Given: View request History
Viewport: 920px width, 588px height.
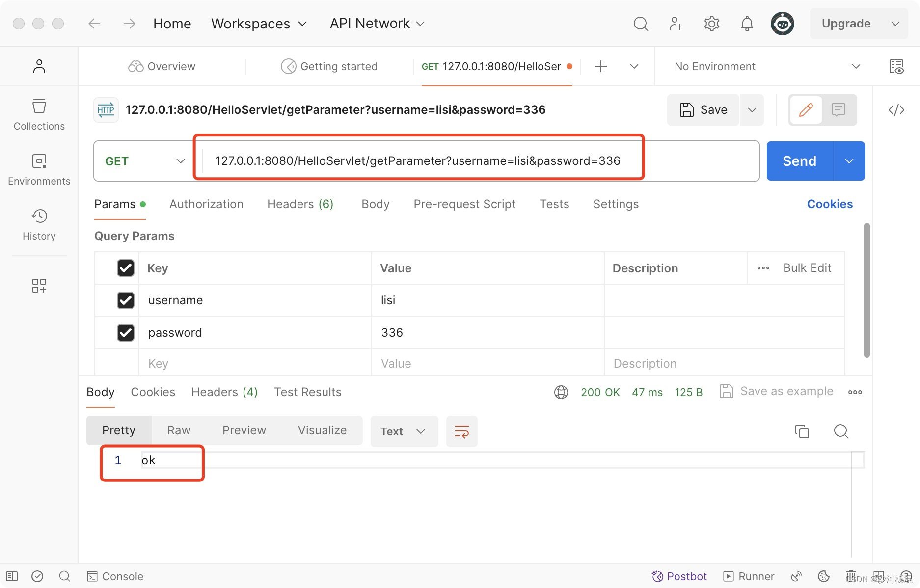Looking at the screenshot, I should [x=39, y=224].
